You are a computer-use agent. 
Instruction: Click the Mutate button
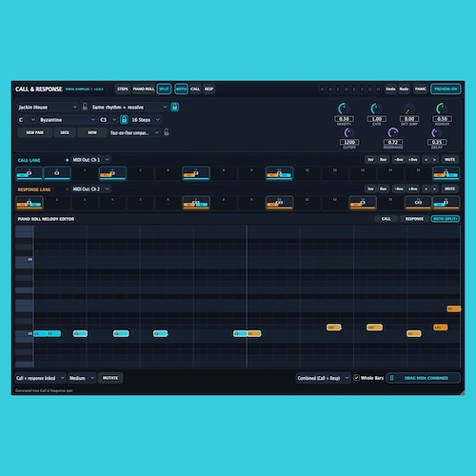110,378
